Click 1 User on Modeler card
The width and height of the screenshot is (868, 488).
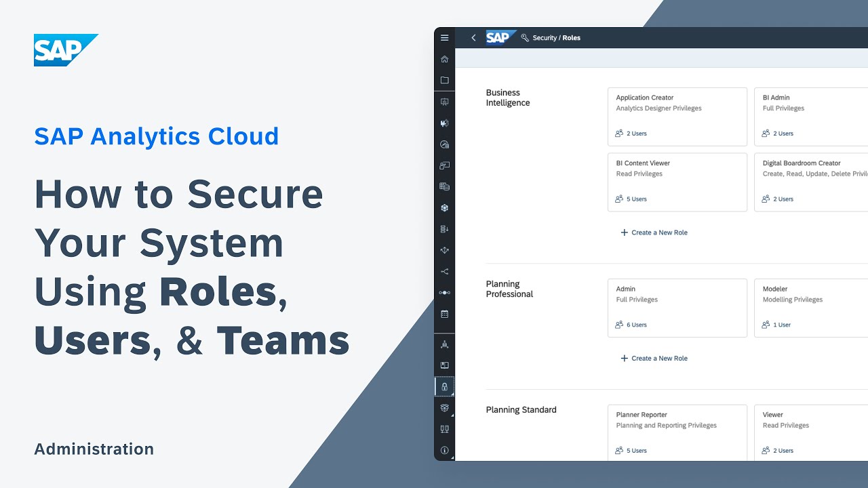[776, 325]
